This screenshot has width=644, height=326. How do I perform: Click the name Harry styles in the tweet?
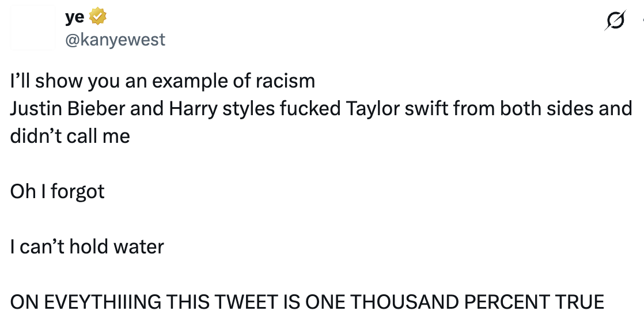[x=222, y=109]
